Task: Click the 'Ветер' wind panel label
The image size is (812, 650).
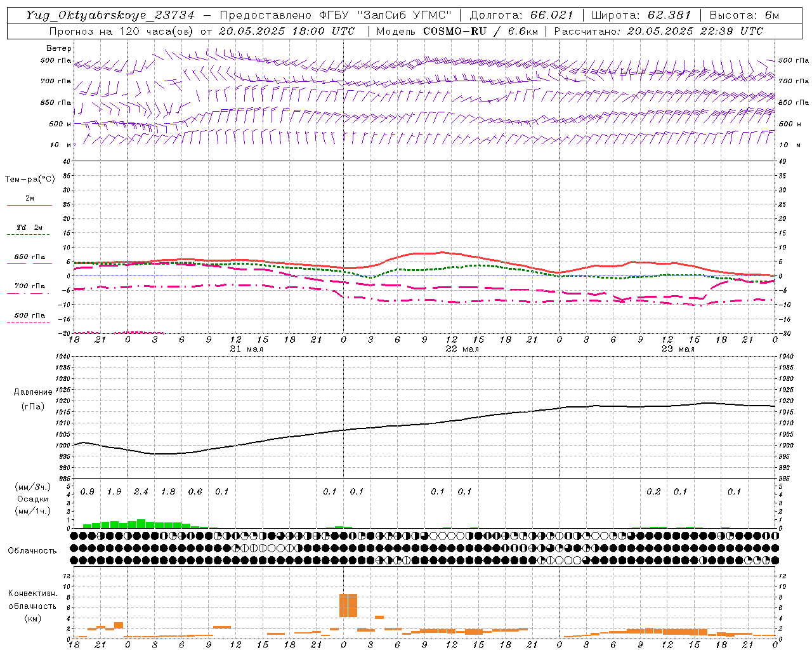Action: coord(59,48)
